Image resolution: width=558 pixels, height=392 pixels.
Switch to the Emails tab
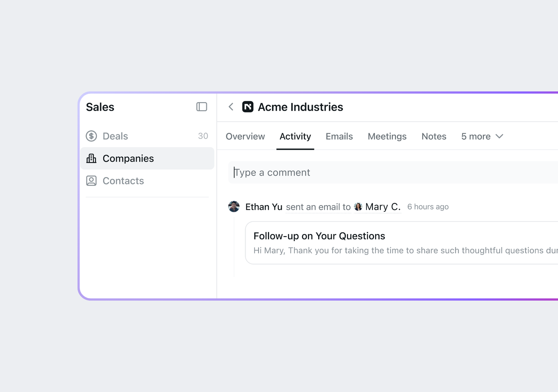pos(339,136)
